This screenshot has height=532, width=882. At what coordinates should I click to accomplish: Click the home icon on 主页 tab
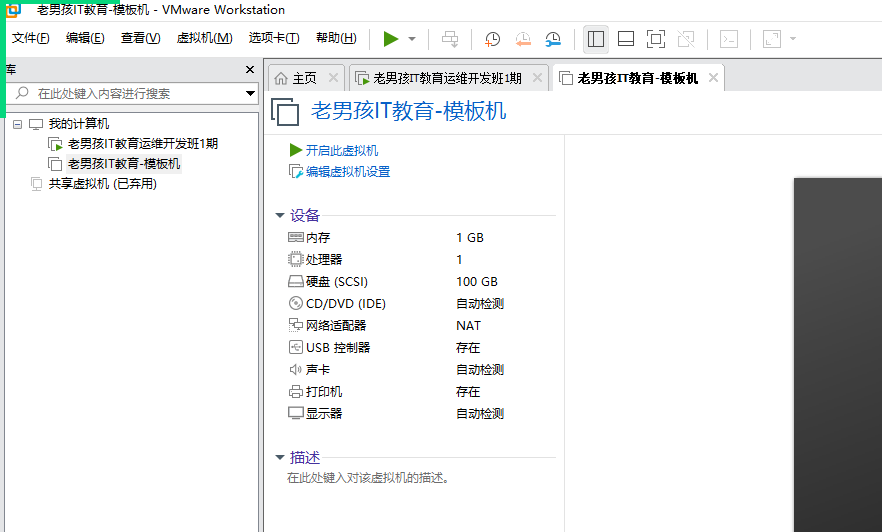281,78
